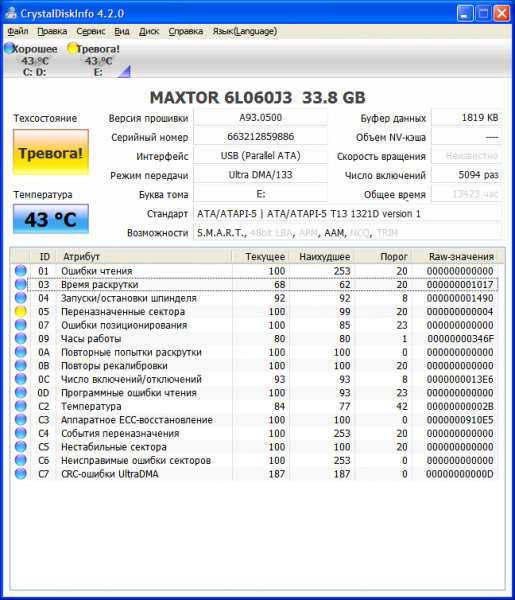Screen dimensions: 515x600
Task: Click the AAM feature label
Action: [x=334, y=233]
